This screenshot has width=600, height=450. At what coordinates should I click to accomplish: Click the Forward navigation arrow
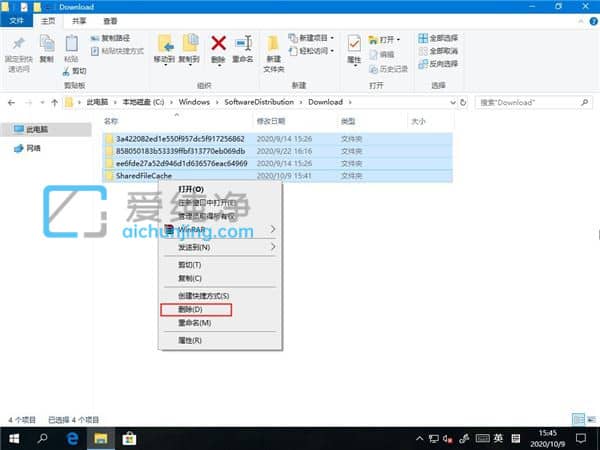(28, 103)
